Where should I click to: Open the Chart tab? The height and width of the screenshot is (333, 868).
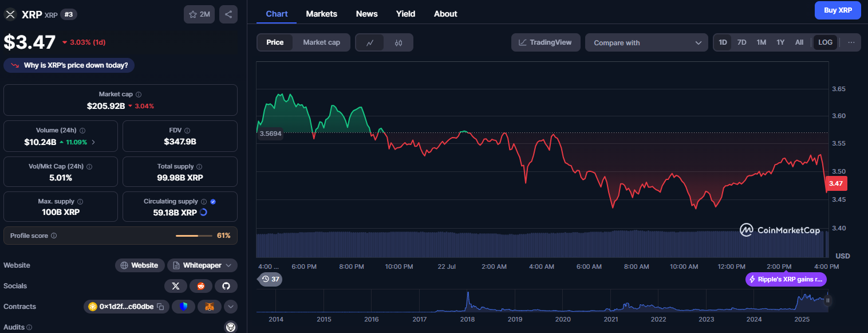coord(277,14)
